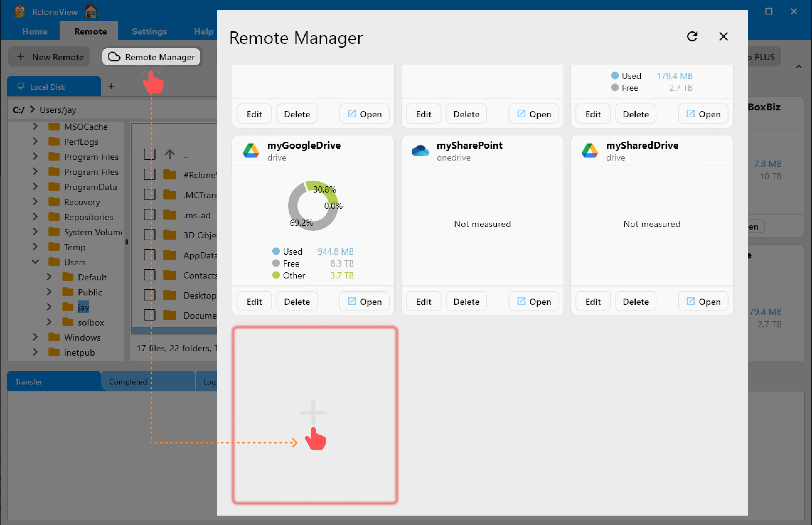This screenshot has height=525, width=812.
Task: Click the RcloneView owl logo
Action: coord(19,11)
